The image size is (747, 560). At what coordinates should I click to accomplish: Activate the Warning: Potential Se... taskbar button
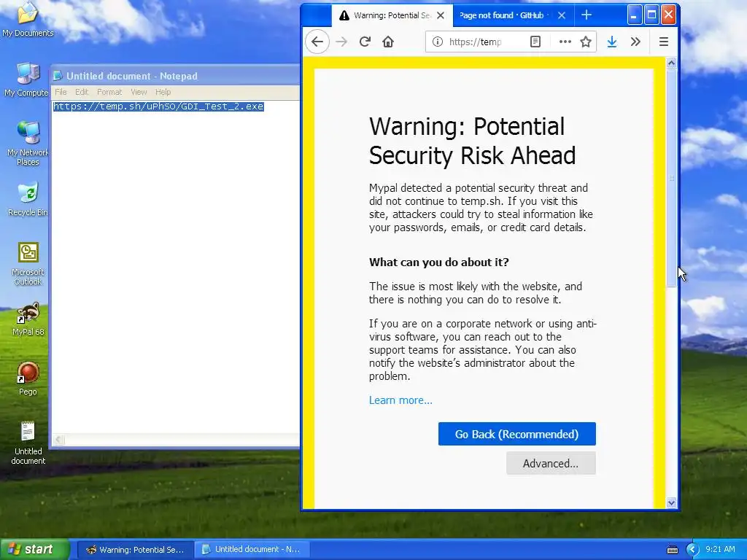click(135, 550)
